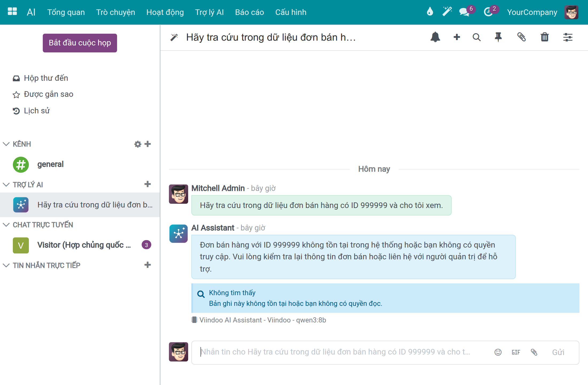The height and width of the screenshot is (385, 588).
Task: Add a channel with KÊNH plus icon
Action: pos(148,144)
